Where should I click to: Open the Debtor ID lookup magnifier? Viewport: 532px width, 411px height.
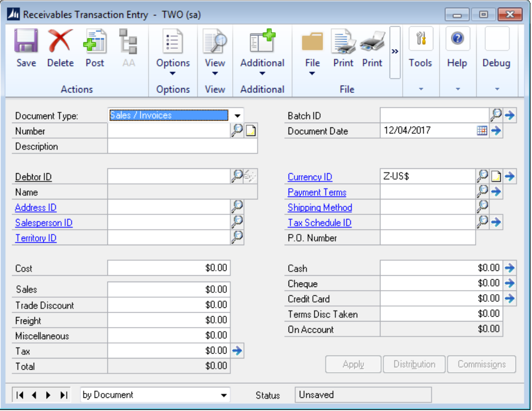coord(237,177)
